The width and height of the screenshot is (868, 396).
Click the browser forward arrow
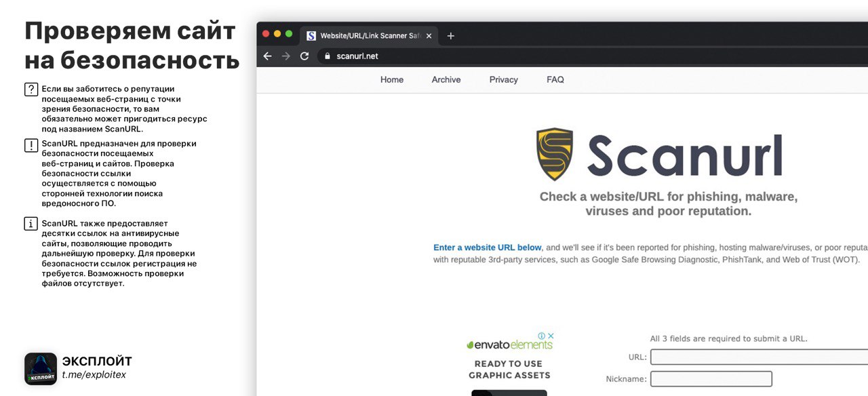[x=285, y=56]
